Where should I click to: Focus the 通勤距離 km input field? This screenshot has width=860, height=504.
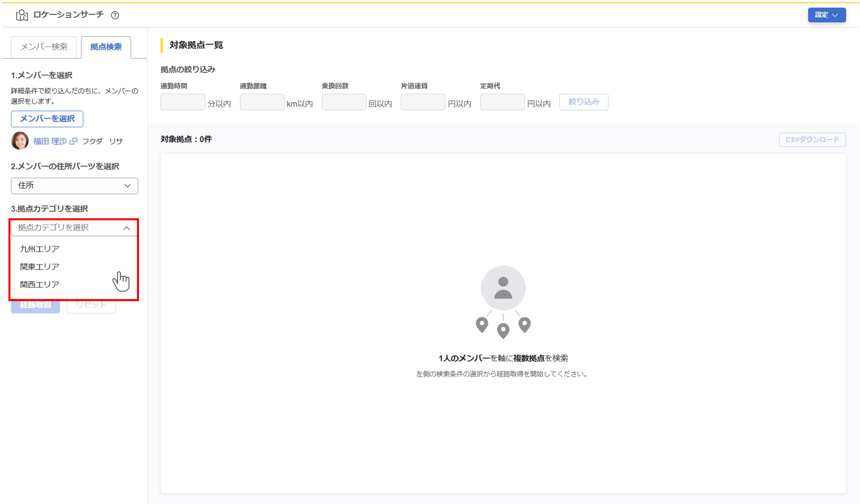click(262, 102)
